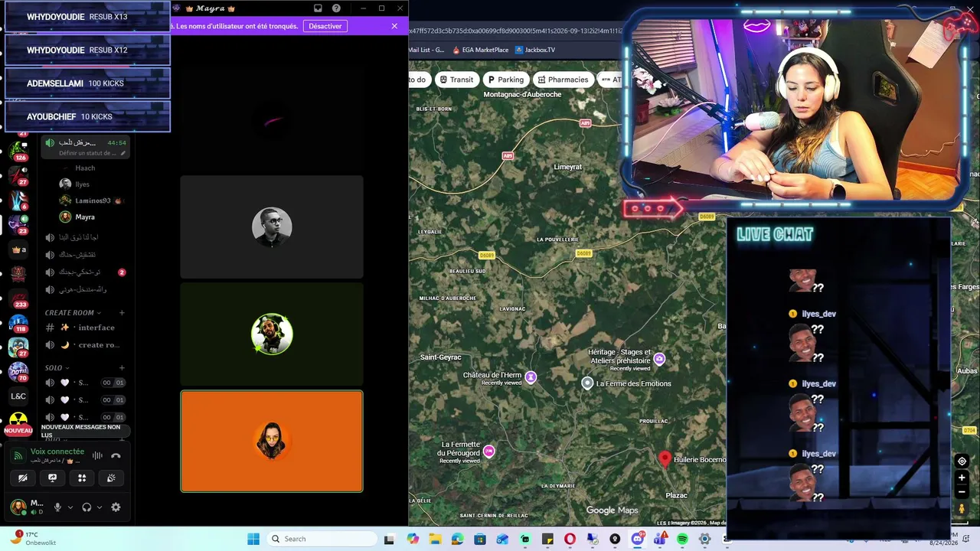
Task: Open Microsoft Store from the taskbar
Action: click(x=480, y=539)
